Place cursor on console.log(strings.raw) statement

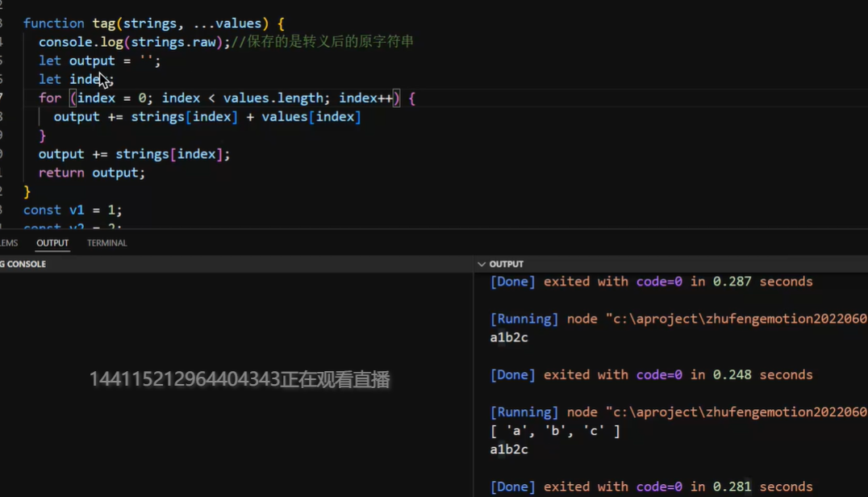[133, 42]
